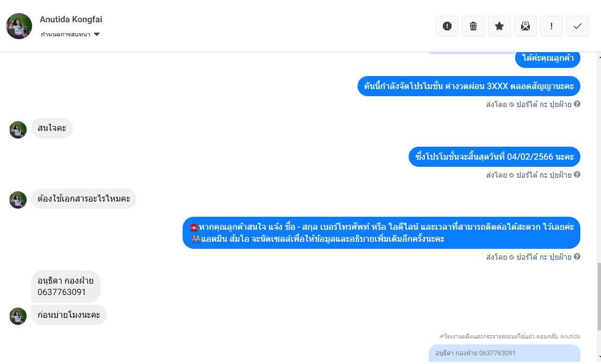Mark conversation unread with envelope icon
The image size is (601, 364).
pyautogui.click(x=525, y=26)
